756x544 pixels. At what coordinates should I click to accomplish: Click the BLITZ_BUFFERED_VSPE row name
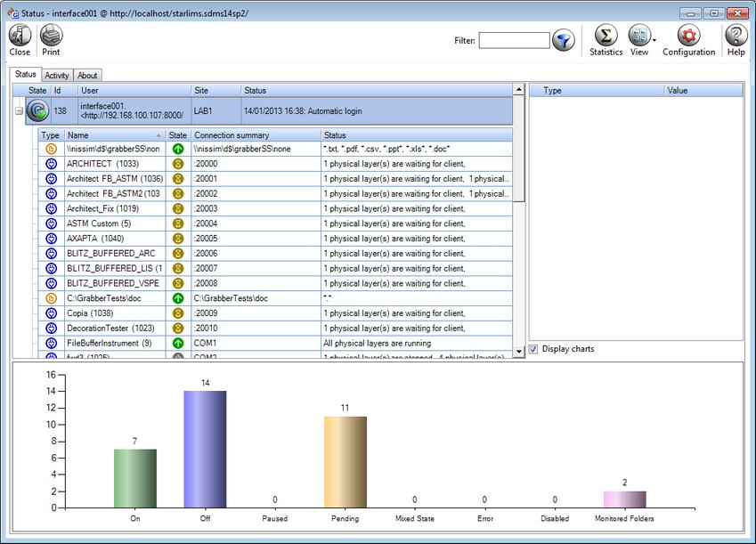click(113, 283)
